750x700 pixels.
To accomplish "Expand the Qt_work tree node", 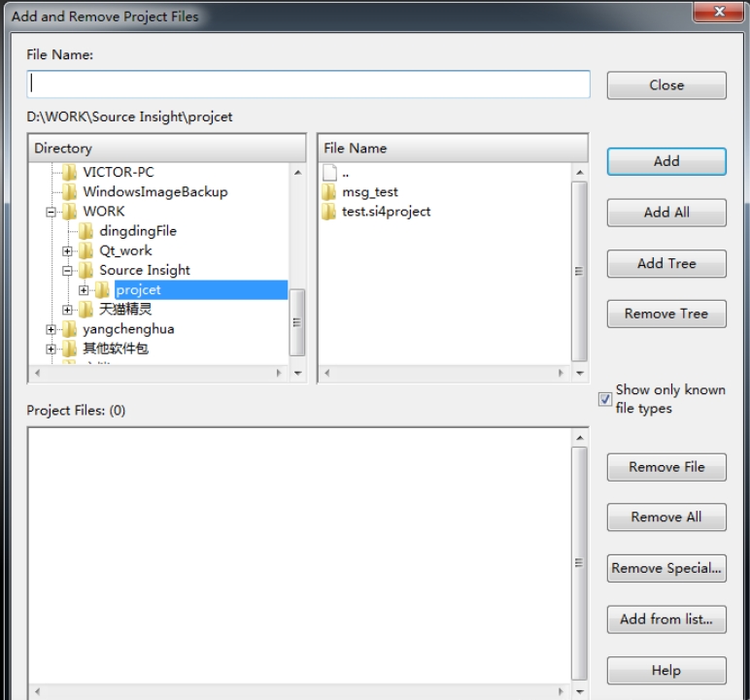I will pos(68,250).
